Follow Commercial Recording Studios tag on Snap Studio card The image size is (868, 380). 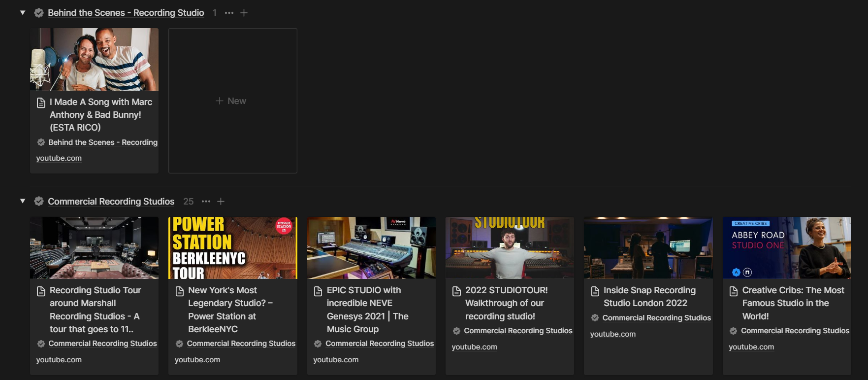pyautogui.click(x=657, y=318)
